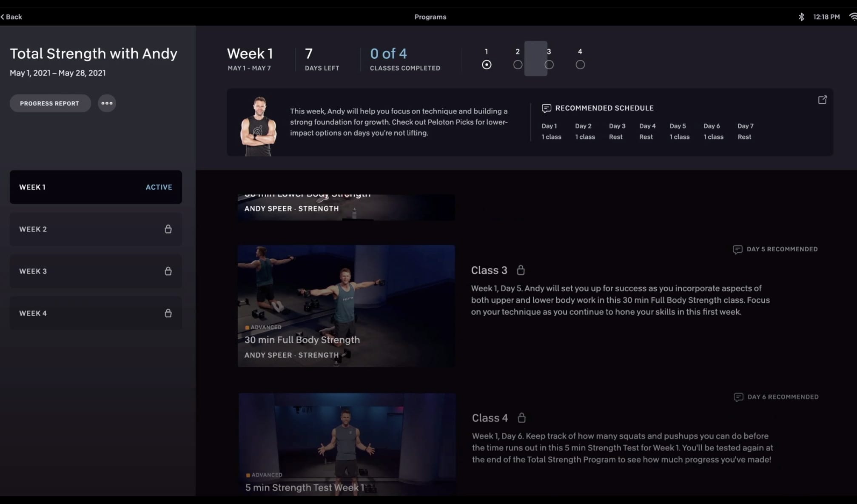Open the Progress Report
The image size is (857, 504).
click(x=50, y=103)
